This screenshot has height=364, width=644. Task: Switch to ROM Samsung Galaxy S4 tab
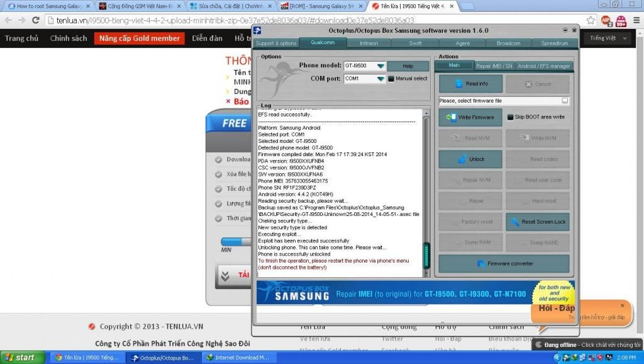(x=321, y=6)
